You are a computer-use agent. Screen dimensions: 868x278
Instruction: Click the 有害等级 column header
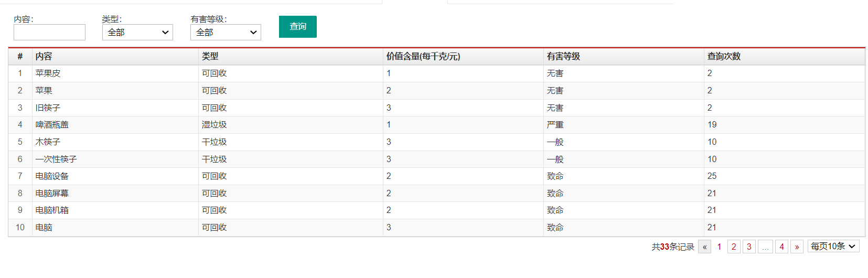pos(563,57)
